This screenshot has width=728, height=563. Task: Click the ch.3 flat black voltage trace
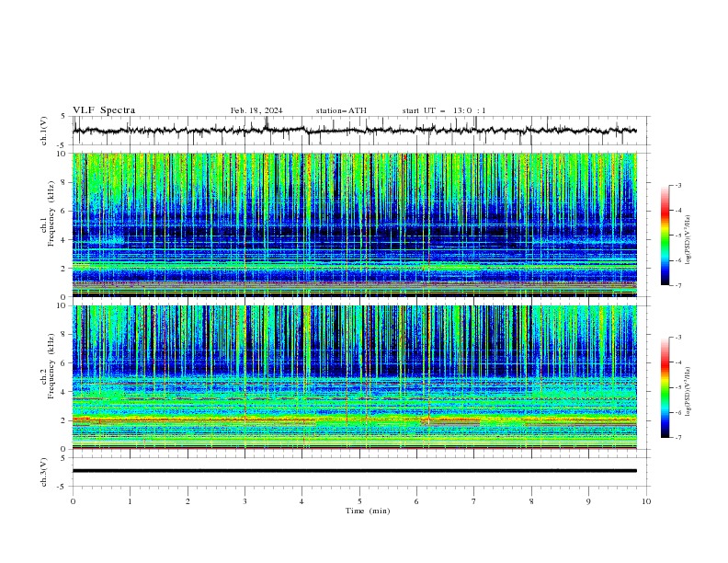click(354, 471)
